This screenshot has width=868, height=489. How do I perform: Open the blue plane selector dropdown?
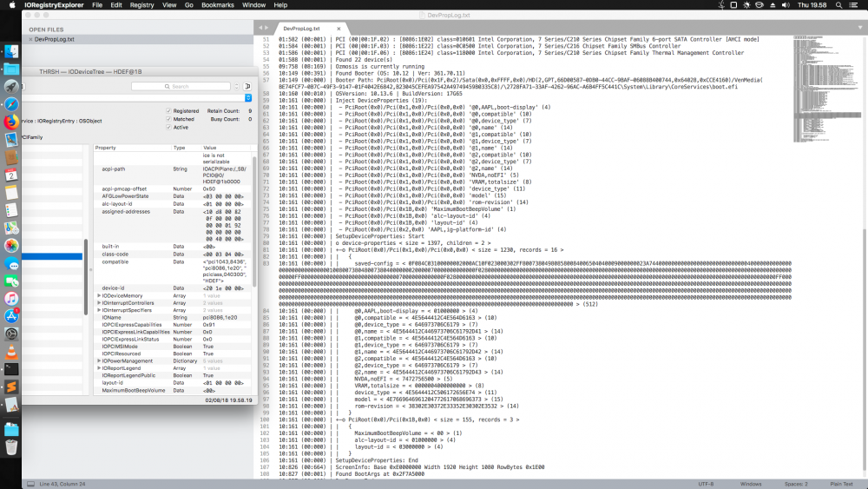(248, 97)
